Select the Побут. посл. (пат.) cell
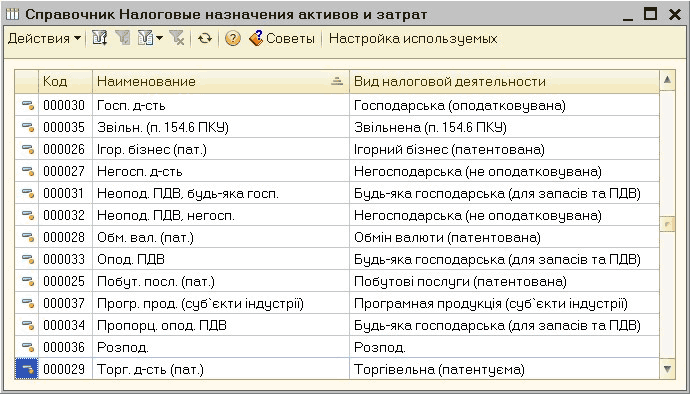This screenshot has width=690, height=394. 221,281
